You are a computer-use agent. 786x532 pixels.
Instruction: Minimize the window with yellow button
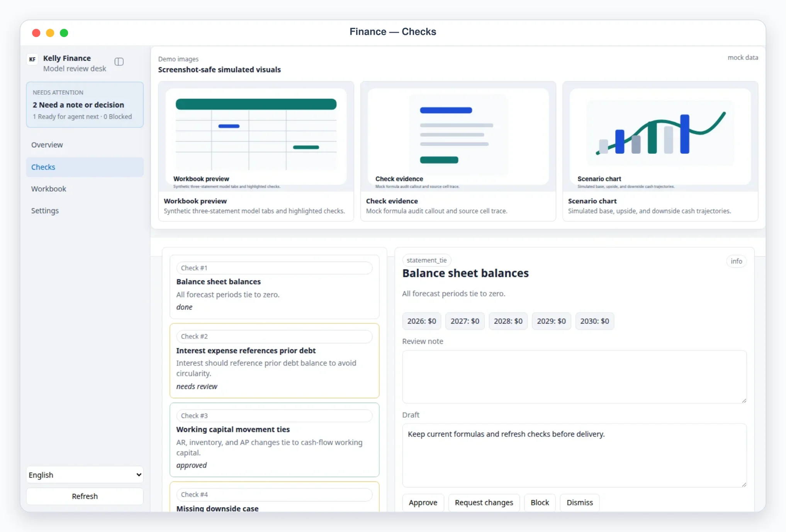click(50, 33)
